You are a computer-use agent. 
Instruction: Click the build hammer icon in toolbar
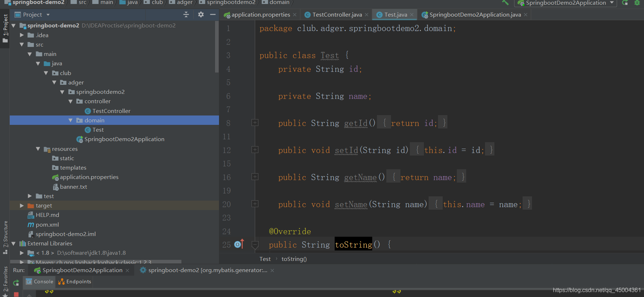click(x=505, y=3)
